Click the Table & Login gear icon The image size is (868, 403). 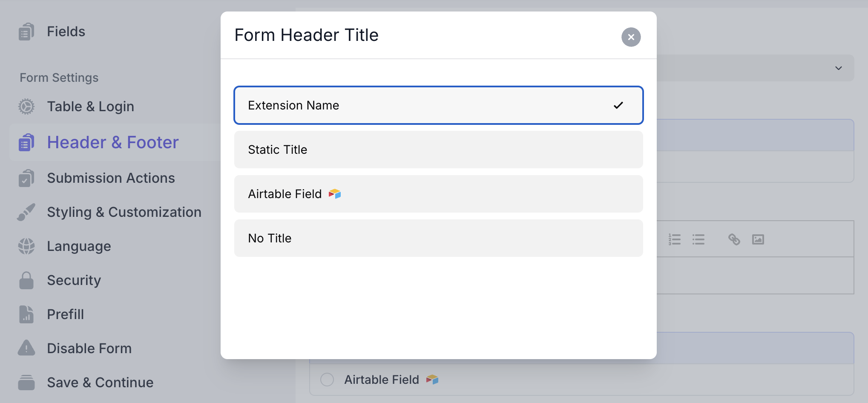[26, 107]
